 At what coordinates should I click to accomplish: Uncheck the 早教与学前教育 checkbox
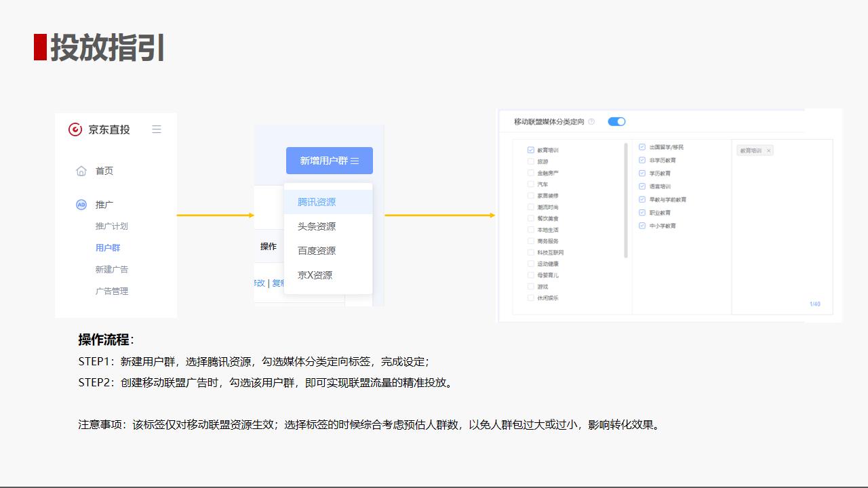coord(640,199)
